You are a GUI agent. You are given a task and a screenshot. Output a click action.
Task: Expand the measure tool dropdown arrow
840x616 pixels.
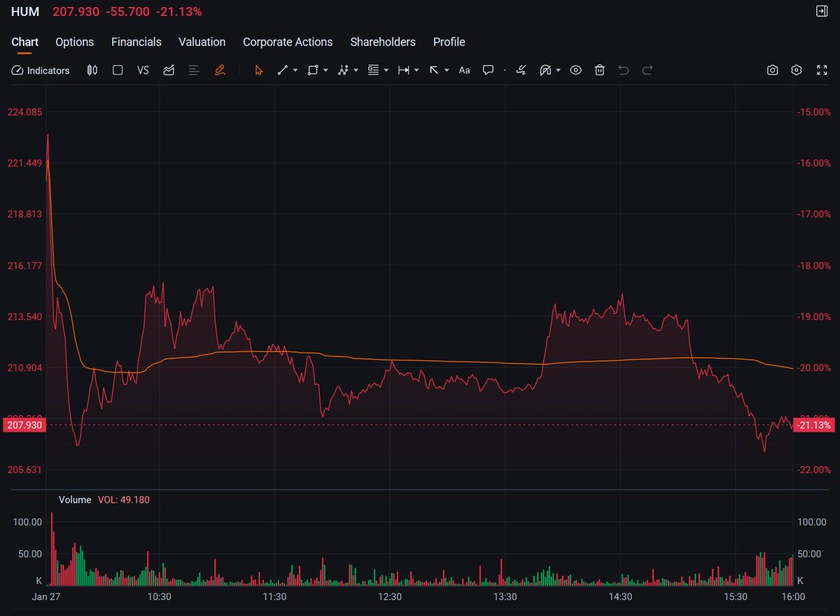(416, 70)
